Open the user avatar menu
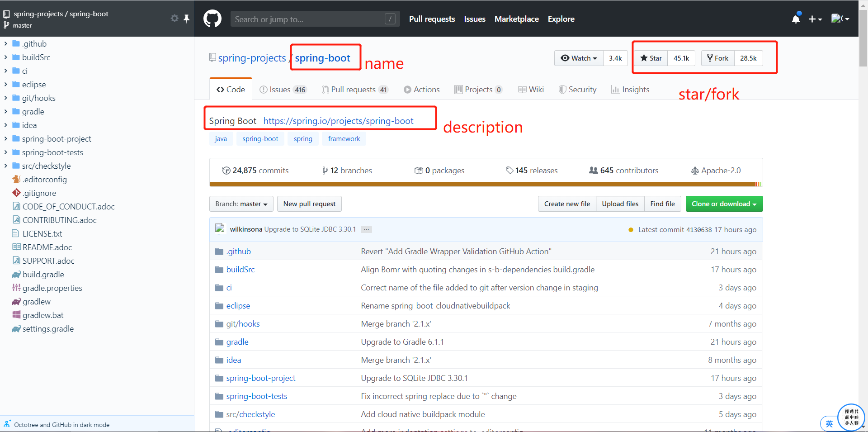868x432 pixels. coord(840,19)
